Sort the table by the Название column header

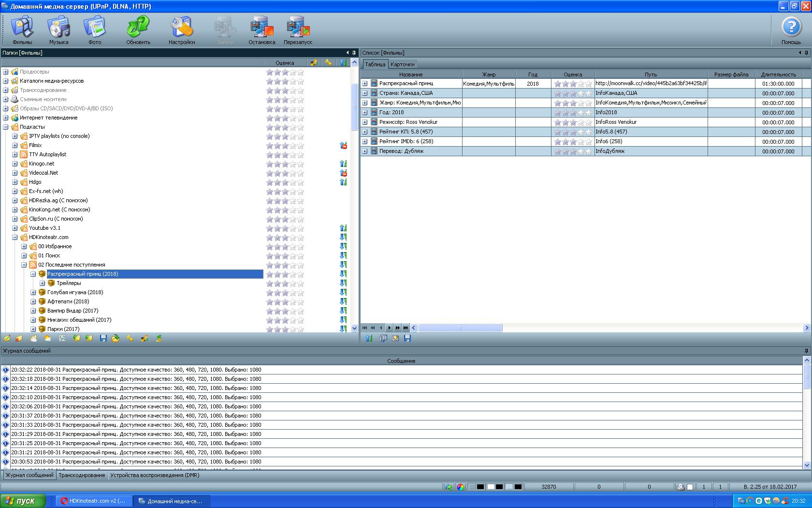point(411,75)
